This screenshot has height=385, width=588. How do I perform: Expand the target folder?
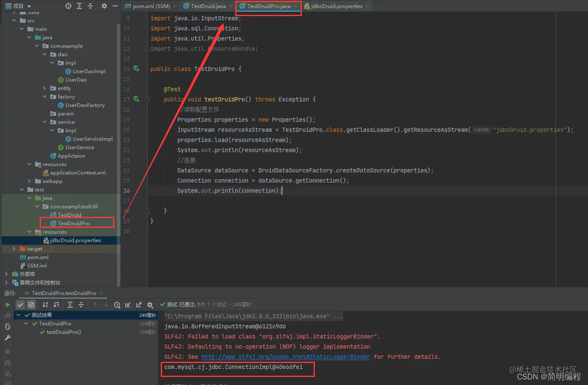[x=14, y=248]
